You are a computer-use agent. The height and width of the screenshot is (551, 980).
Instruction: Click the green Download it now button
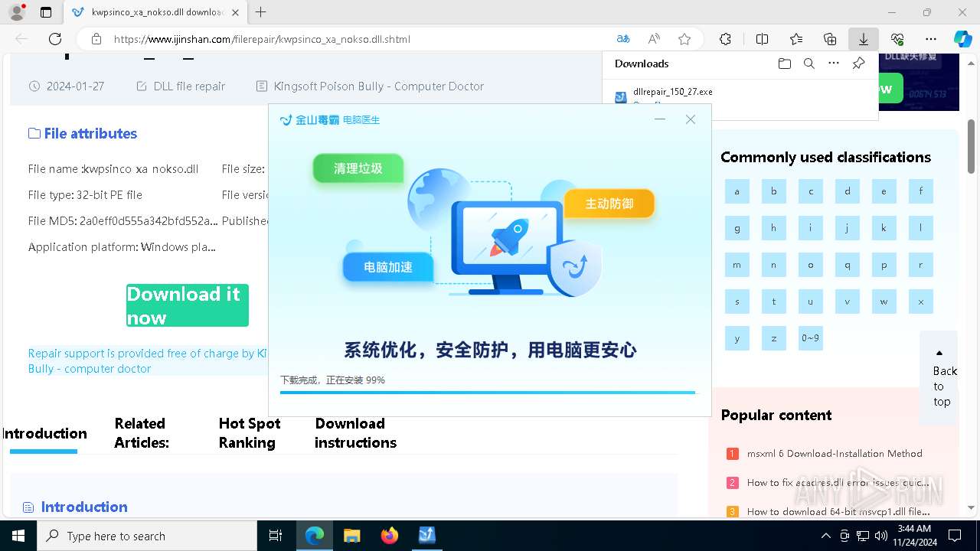pos(188,305)
